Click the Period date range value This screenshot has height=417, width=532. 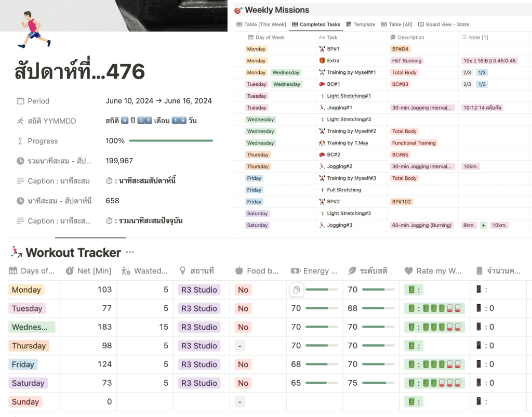pos(158,101)
